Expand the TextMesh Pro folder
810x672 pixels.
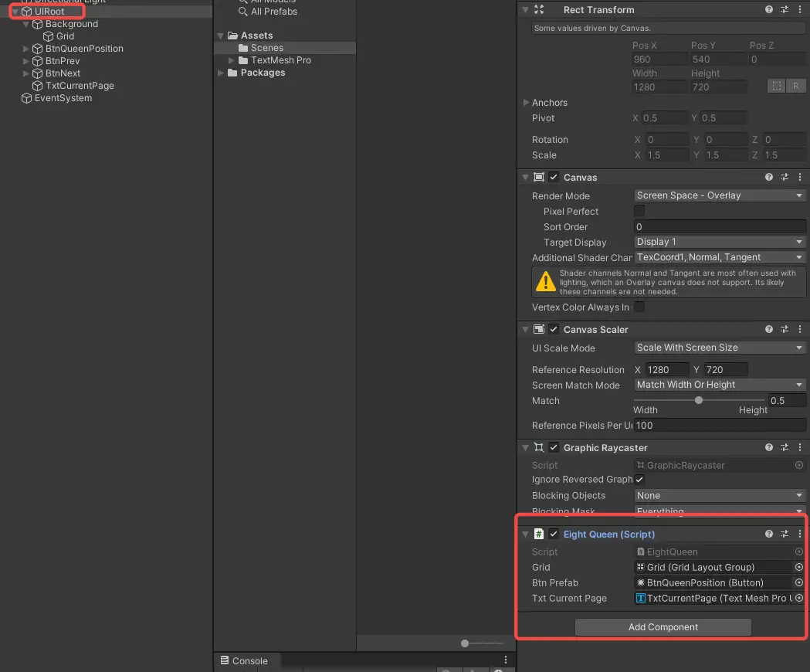232,60
